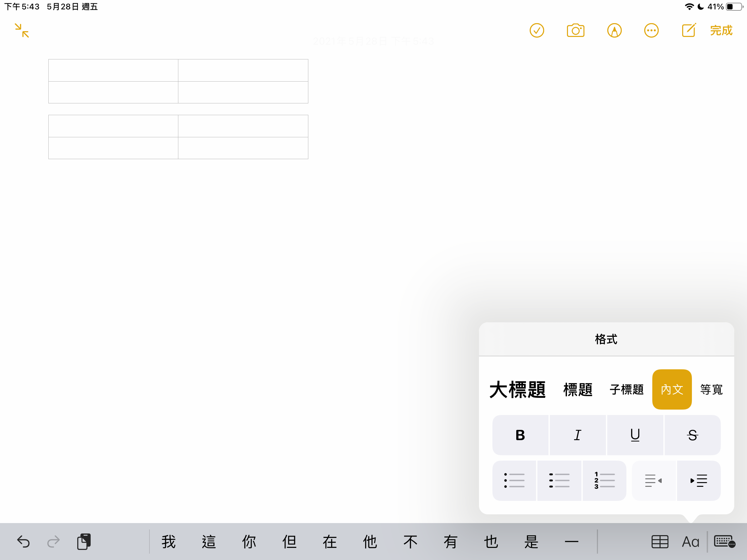Select the 等寬 monospaced style

(711, 389)
